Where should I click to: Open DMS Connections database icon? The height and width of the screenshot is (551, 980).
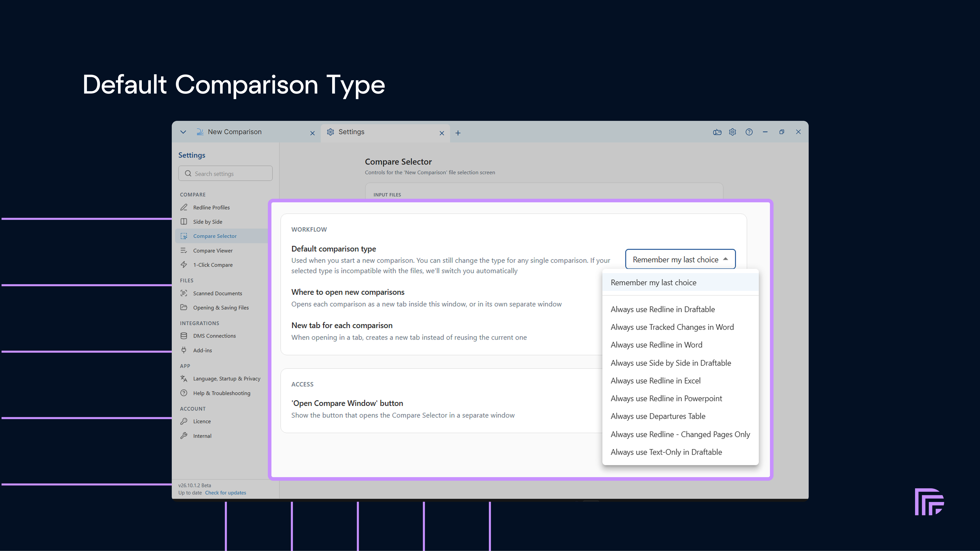tap(184, 335)
